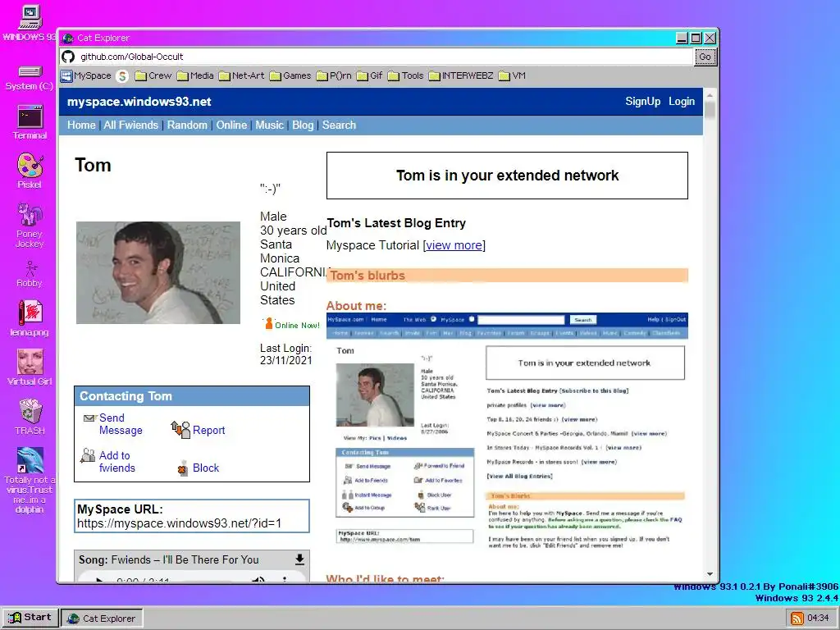
Task: Click the RSS feed tray icon
Action: tap(797, 619)
